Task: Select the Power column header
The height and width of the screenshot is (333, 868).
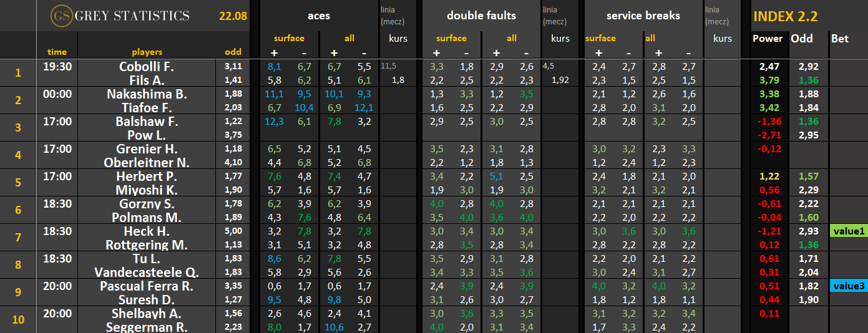Action: pyautogui.click(x=768, y=39)
